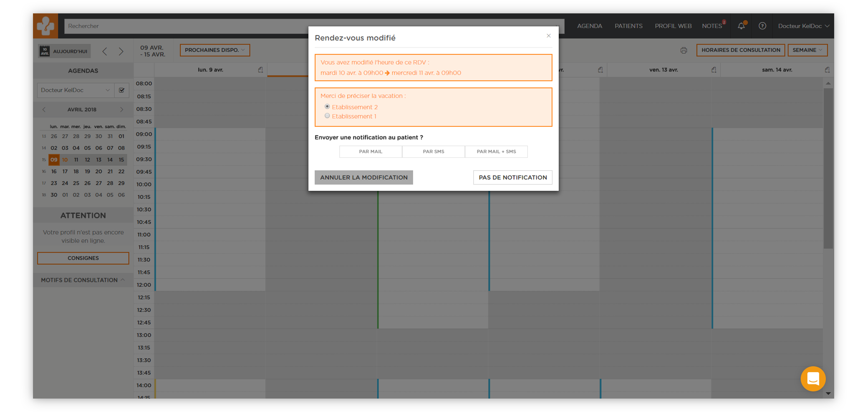This screenshot has width=868, height=414.
Task: Click note icon on sam. 14 avr.
Action: coord(827,70)
